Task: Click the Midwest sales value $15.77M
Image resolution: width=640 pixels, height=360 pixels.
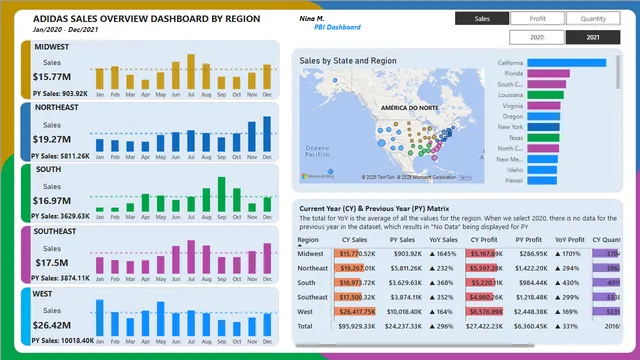Action: tap(52, 77)
